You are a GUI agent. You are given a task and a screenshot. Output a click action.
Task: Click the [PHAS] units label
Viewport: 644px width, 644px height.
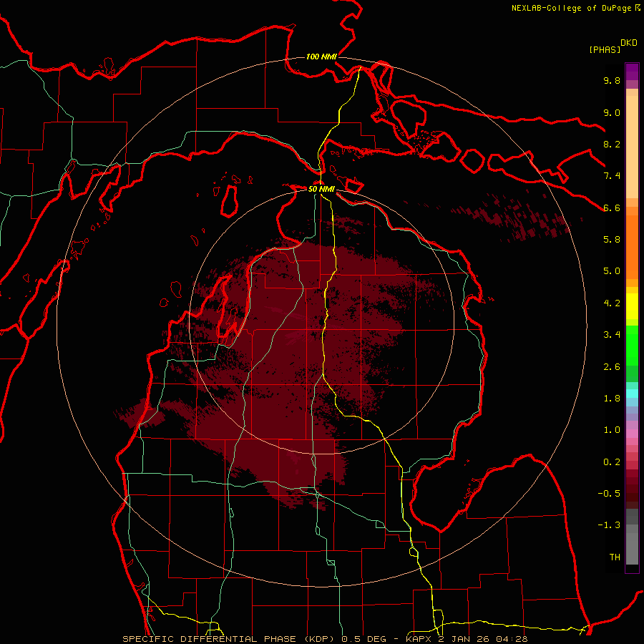[605, 50]
